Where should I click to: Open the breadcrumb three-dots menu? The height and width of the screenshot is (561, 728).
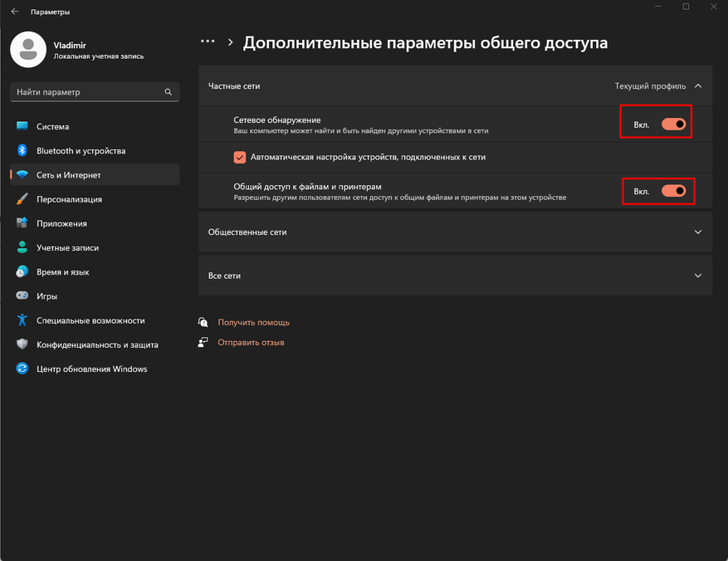(x=208, y=41)
